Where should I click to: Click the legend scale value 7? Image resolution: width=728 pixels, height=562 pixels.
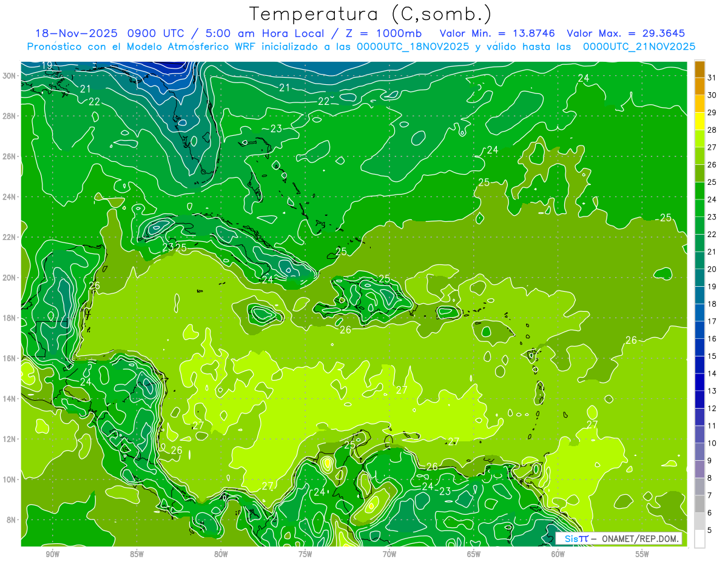(x=710, y=495)
